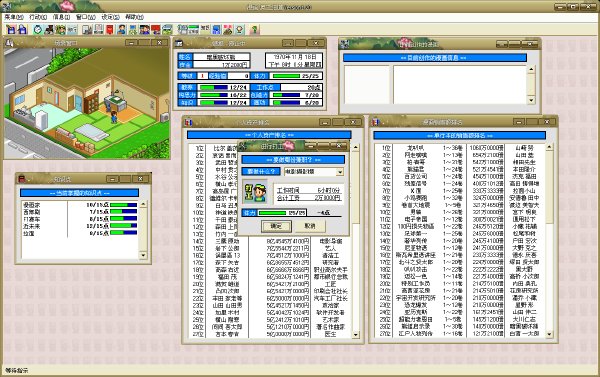Click down arrow of knowledge points list
600x377 pixels.
[143, 255]
